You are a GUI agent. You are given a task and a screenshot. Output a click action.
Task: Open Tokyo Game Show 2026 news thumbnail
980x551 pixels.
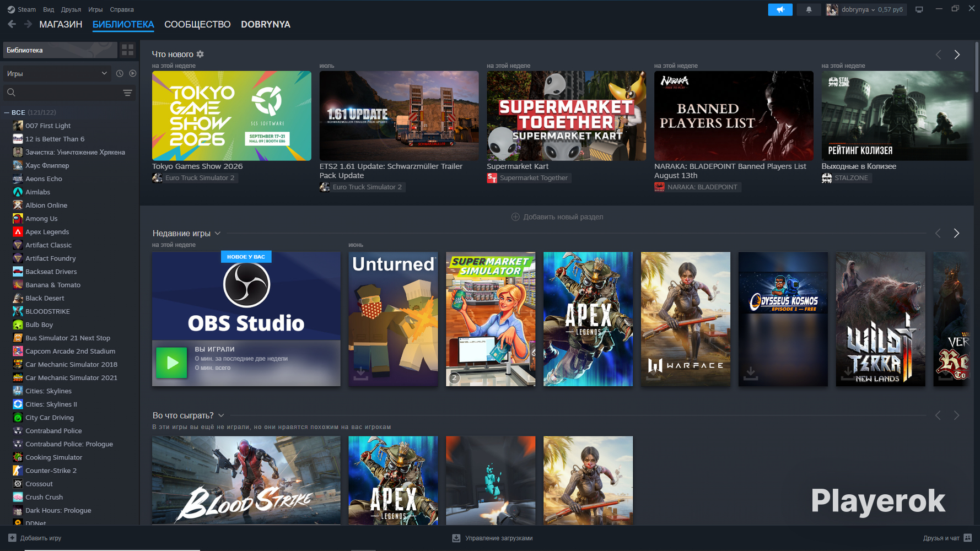pos(231,116)
